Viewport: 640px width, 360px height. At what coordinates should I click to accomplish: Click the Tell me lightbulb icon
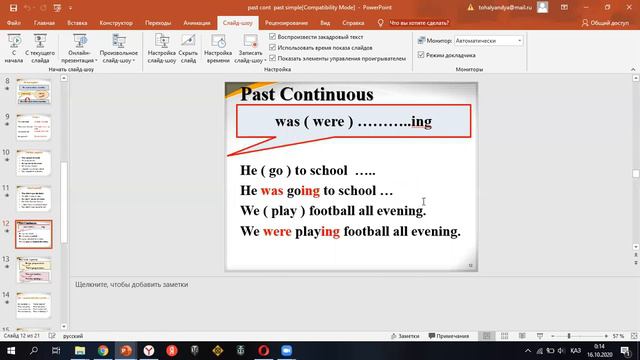pyautogui.click(x=380, y=23)
